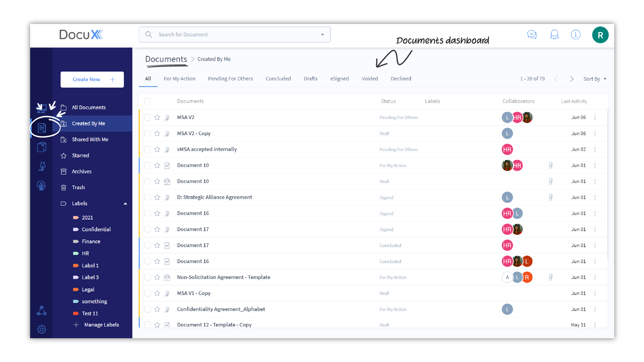The height and width of the screenshot is (362, 644).
Task: Toggle checkbox for Document 10 row
Action: click(x=148, y=165)
